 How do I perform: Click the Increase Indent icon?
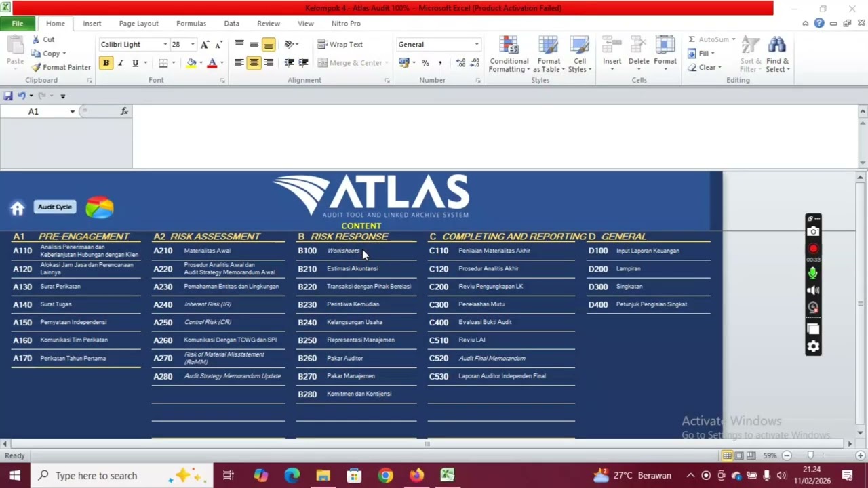[303, 62]
